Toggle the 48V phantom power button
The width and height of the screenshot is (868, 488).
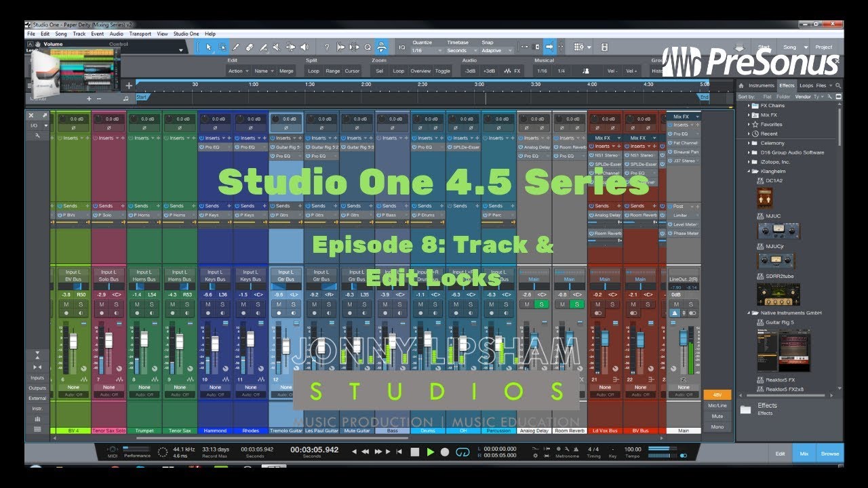(717, 394)
